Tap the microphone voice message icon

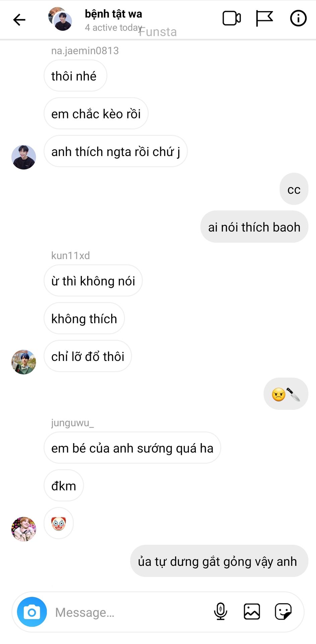pyautogui.click(x=220, y=611)
